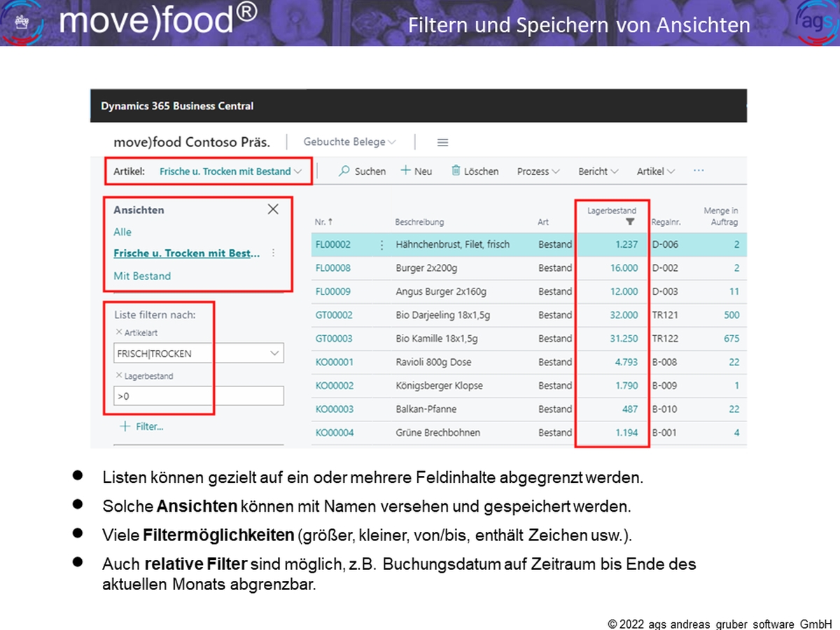Open item FL00008
The width and height of the screenshot is (840, 630).
click(x=333, y=268)
